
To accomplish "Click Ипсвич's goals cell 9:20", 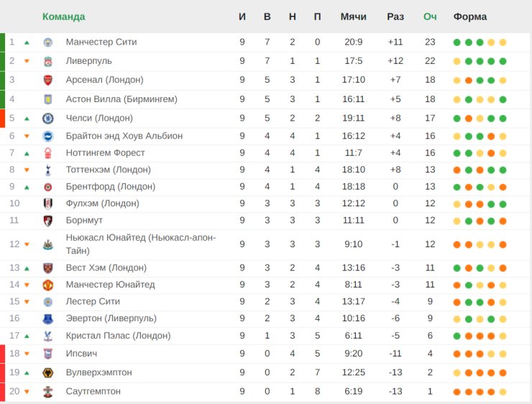I will coord(353,354).
